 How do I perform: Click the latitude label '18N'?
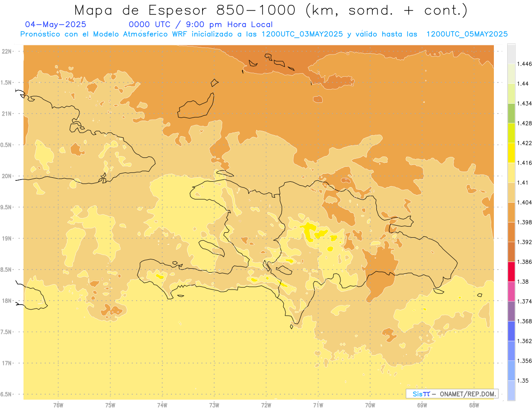7,301
